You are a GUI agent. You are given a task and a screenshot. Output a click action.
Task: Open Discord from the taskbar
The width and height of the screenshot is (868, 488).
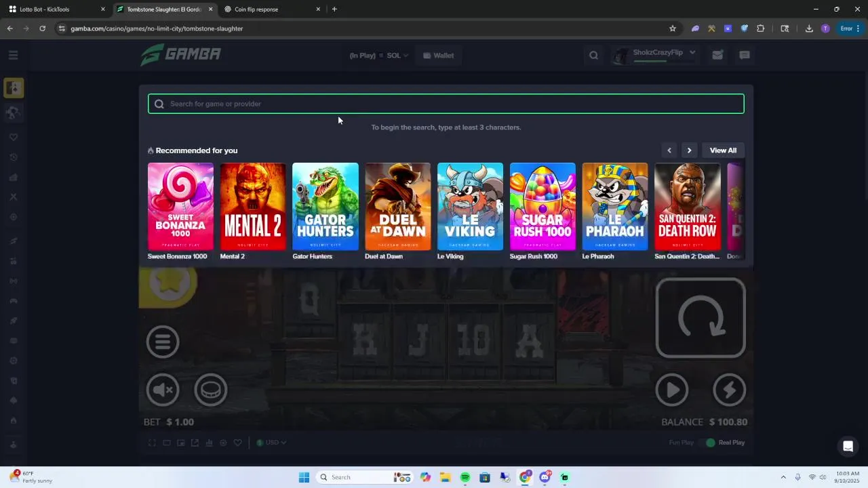(545, 477)
